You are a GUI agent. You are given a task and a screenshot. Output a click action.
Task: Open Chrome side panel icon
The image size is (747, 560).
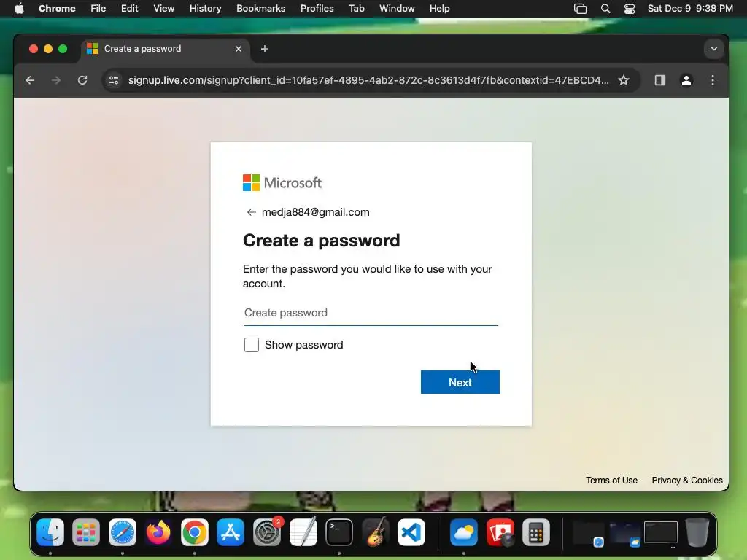click(x=659, y=80)
